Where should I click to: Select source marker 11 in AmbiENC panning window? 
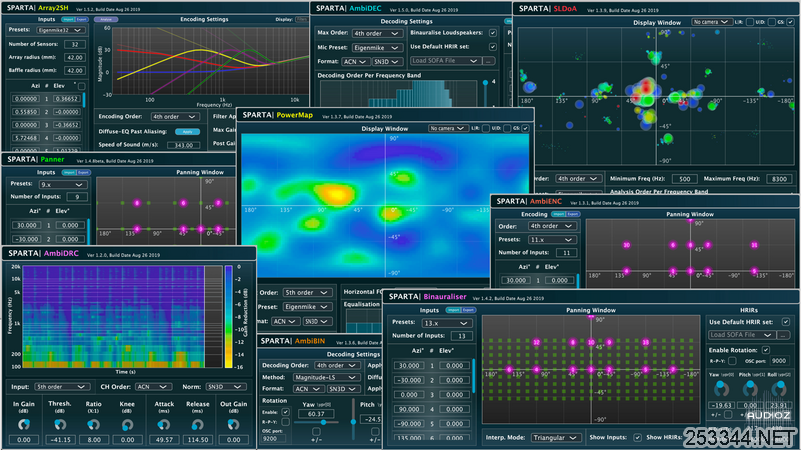point(755,245)
